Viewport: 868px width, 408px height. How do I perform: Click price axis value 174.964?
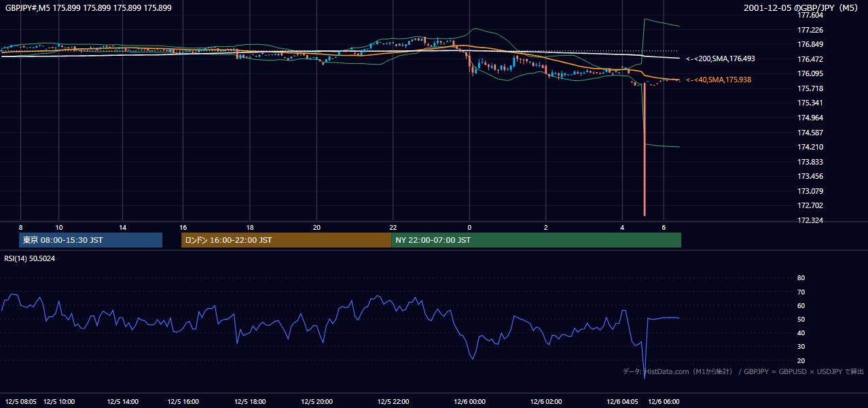810,118
